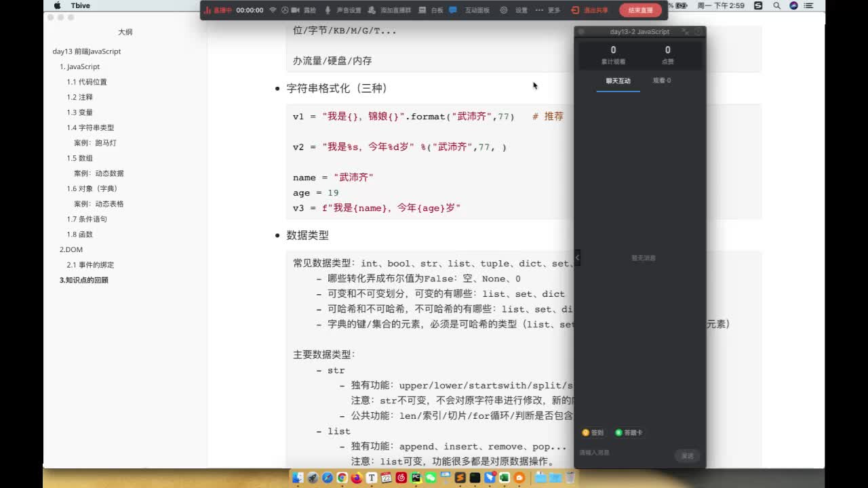Open outline entry '案例：动态表格'
Viewport: 868px width, 488px height.
click(99, 204)
